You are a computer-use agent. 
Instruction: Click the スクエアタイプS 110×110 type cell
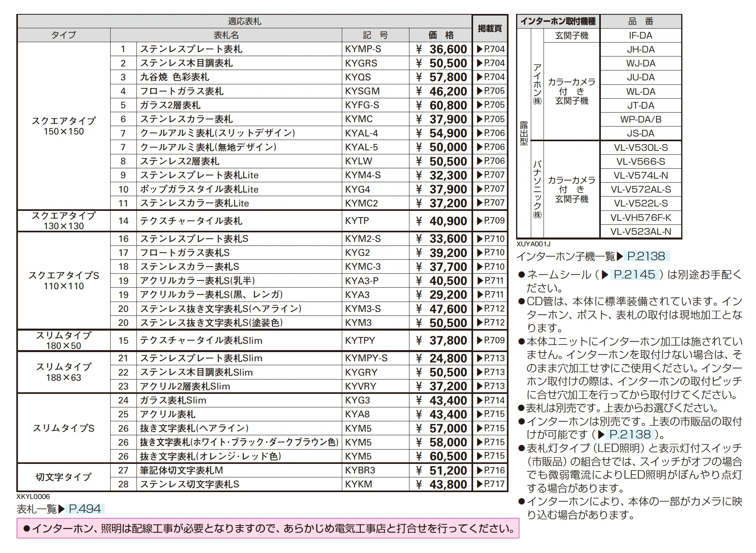(x=64, y=280)
